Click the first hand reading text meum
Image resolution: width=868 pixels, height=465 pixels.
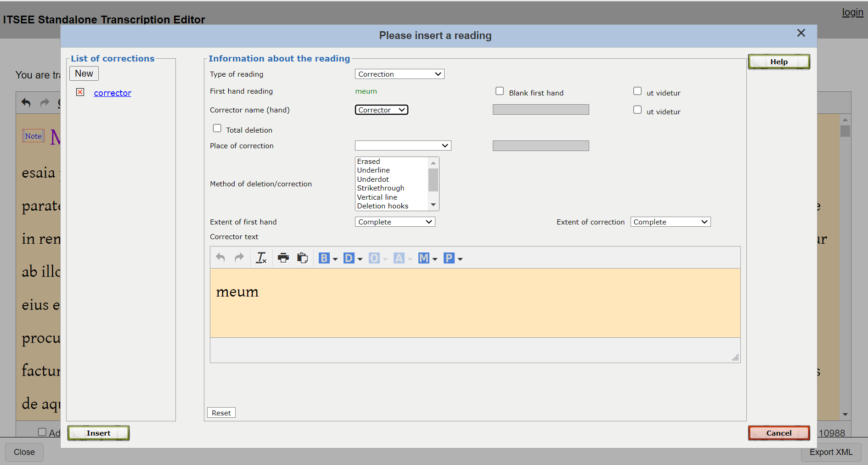pos(366,91)
